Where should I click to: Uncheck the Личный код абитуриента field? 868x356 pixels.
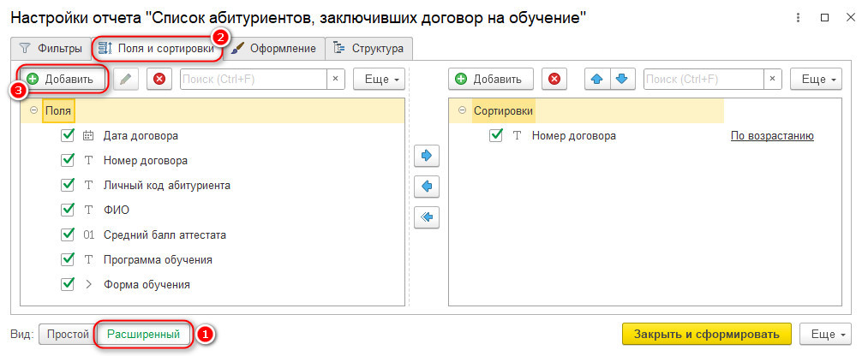click(68, 185)
